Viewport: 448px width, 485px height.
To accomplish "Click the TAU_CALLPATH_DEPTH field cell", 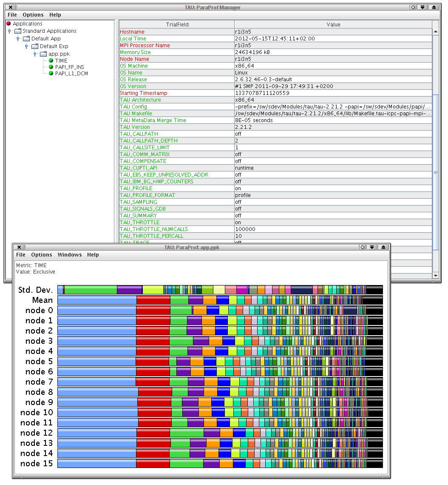I will [177, 140].
